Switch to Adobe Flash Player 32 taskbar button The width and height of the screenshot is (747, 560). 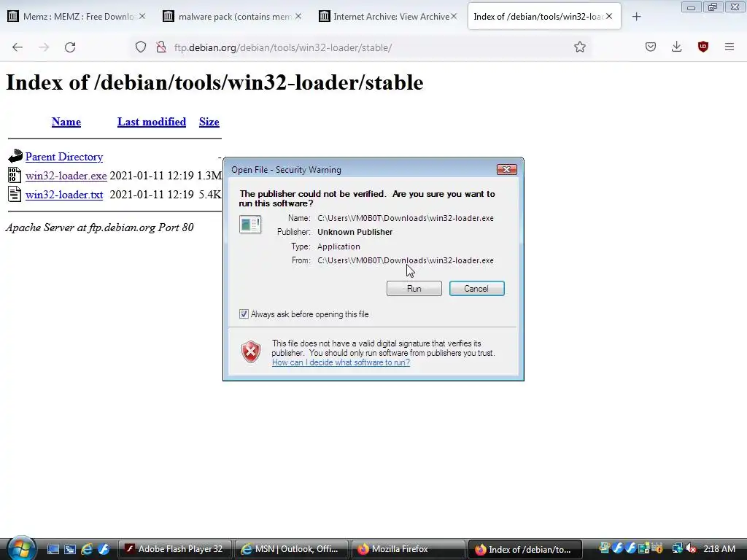pos(174,549)
